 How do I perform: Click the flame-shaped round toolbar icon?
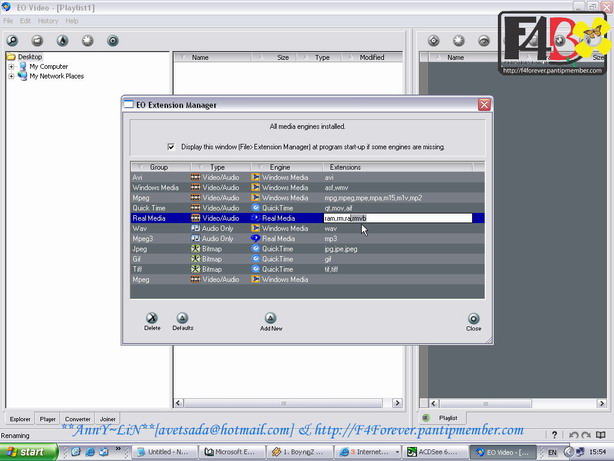(x=62, y=40)
